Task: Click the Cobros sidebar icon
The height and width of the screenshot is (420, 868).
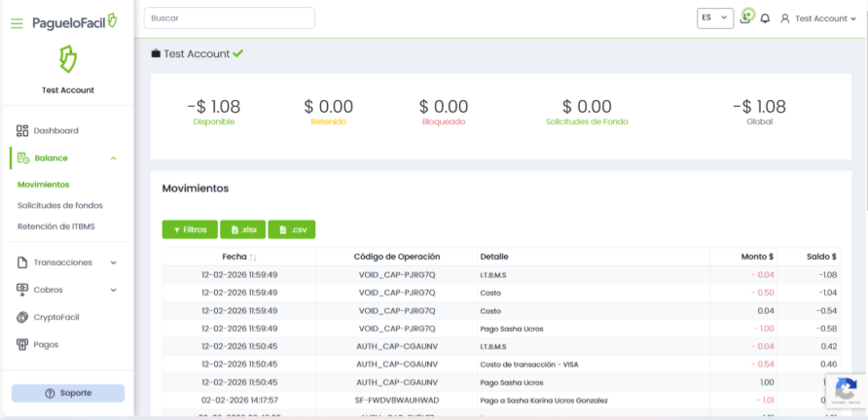Action: pyautogui.click(x=22, y=290)
